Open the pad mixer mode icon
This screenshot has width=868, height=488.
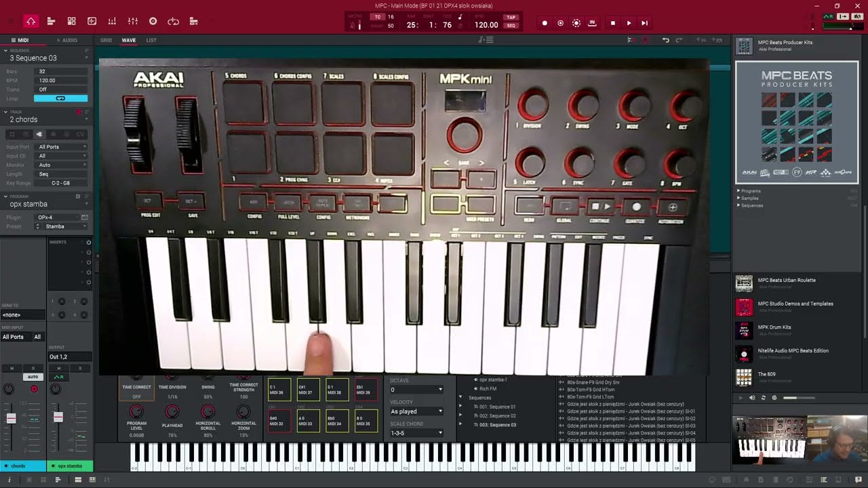point(112,22)
